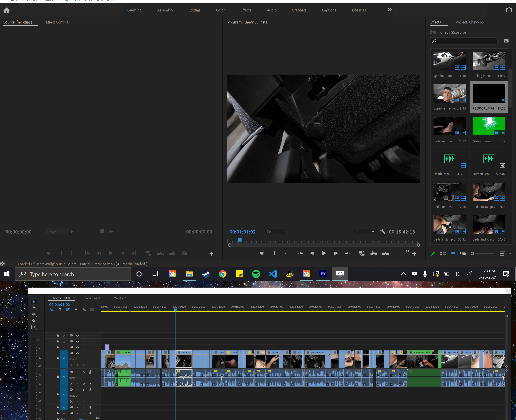Screen dimensions: 516x420
Task: Open the Full playback resolution dropdown
Action: point(365,232)
